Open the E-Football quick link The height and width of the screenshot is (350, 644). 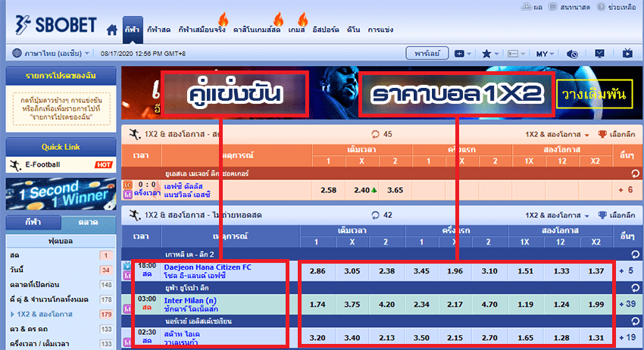click(x=61, y=164)
